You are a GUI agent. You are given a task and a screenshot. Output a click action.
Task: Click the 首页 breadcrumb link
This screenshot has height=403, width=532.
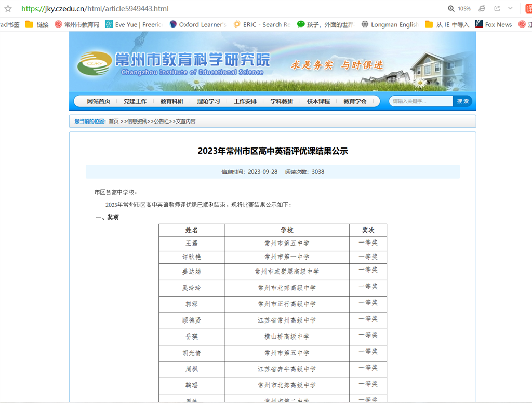(114, 122)
